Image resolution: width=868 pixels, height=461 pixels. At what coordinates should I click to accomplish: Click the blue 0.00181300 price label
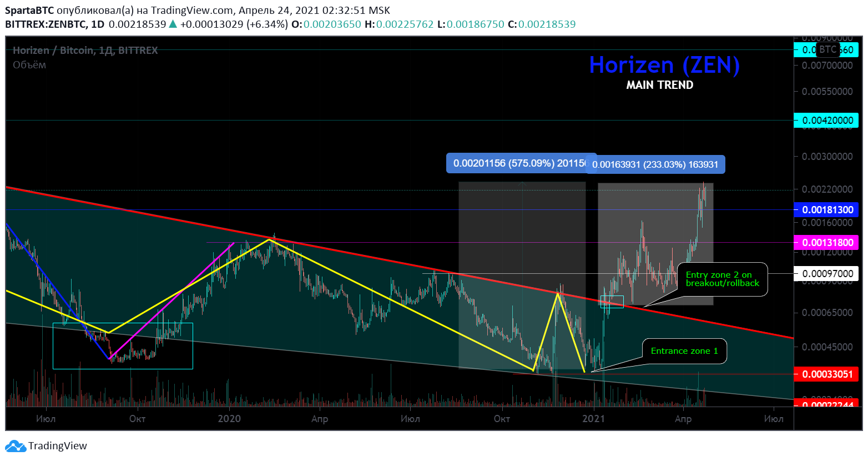(x=827, y=210)
